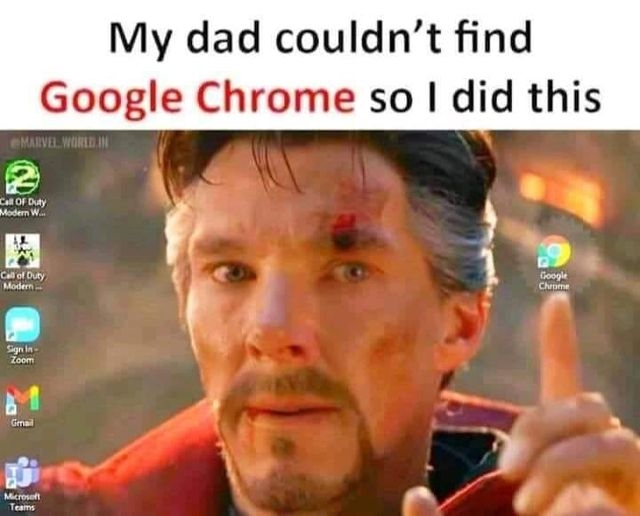Click the 'Call of Duty Modern ...' label under the second icon

(23, 281)
